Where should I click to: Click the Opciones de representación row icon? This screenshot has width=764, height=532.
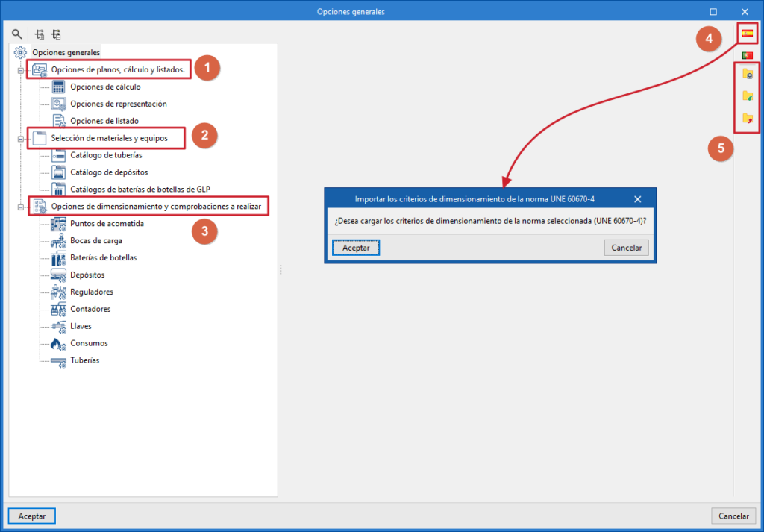click(58, 104)
